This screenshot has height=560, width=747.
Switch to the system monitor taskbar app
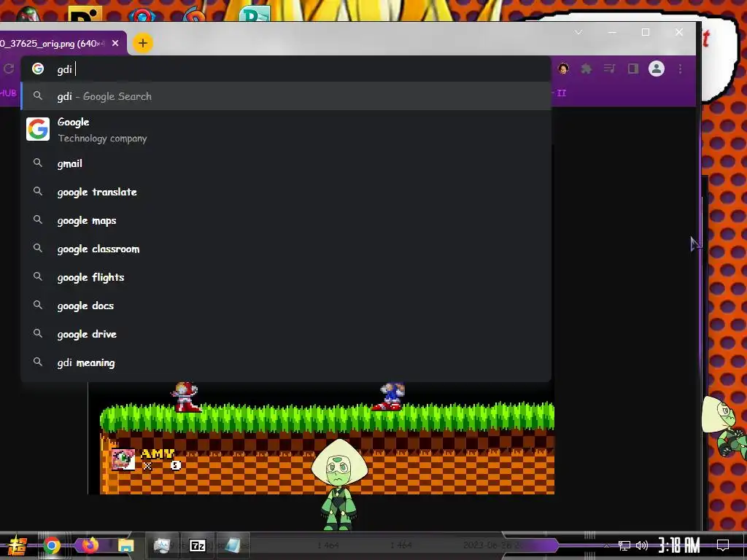[x=161, y=545]
